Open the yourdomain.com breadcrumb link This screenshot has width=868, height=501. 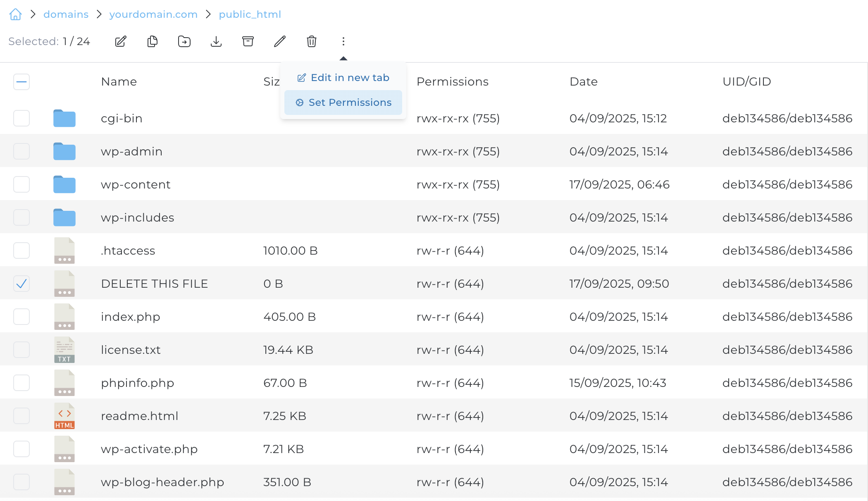153,14
